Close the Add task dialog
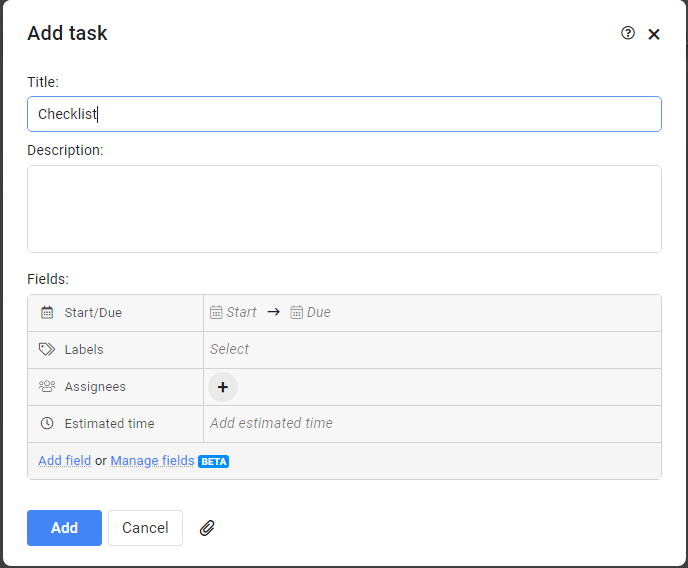The width and height of the screenshot is (688, 568). (654, 34)
